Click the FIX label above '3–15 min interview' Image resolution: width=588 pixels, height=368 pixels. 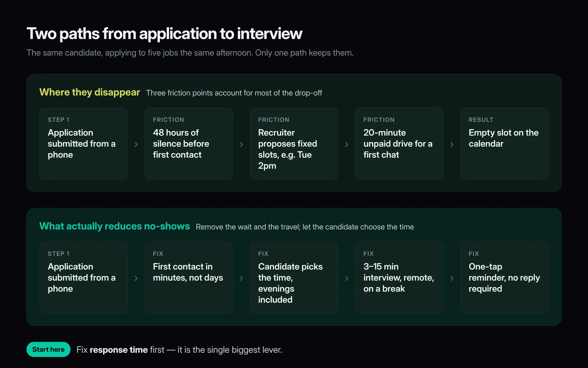tap(369, 254)
